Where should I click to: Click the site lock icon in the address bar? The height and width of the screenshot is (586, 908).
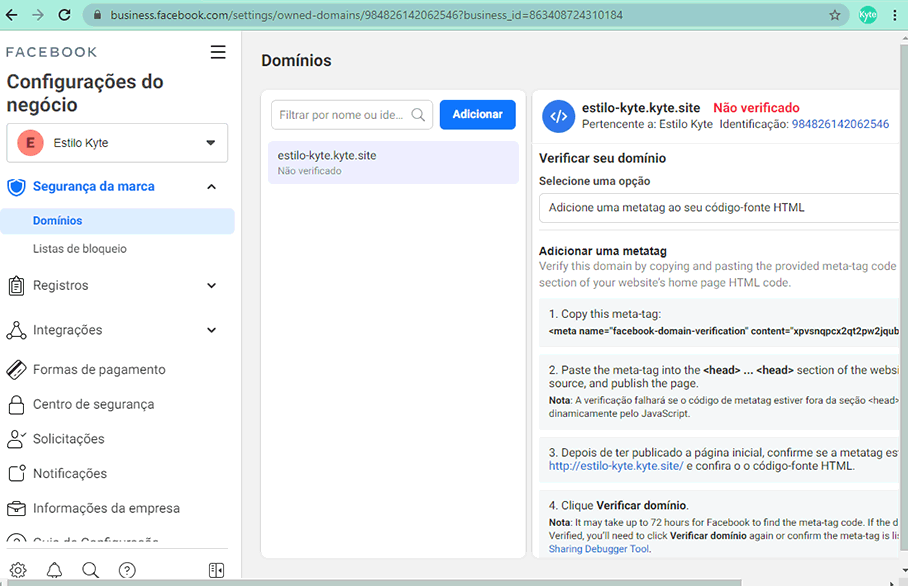tap(97, 15)
